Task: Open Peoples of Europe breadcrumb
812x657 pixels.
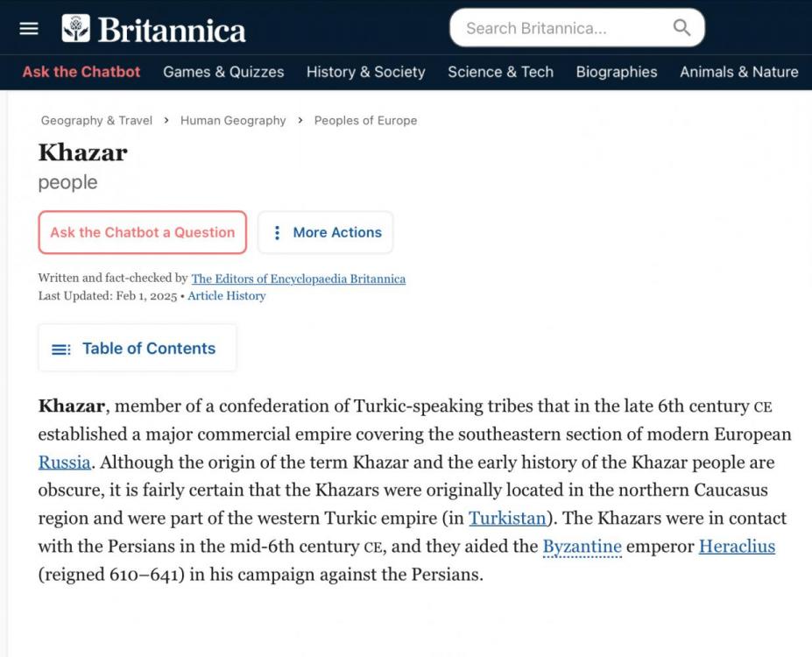Action: pos(365,121)
